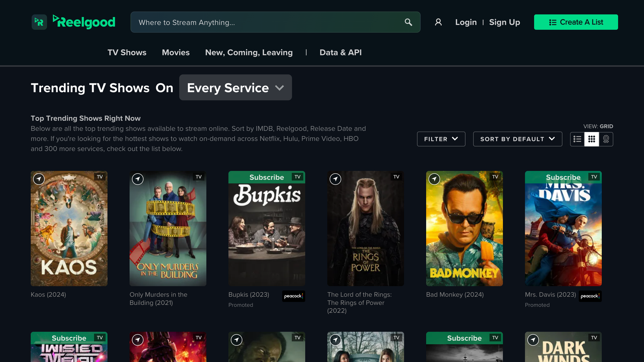Open the Sort By Default dropdown

pyautogui.click(x=518, y=139)
